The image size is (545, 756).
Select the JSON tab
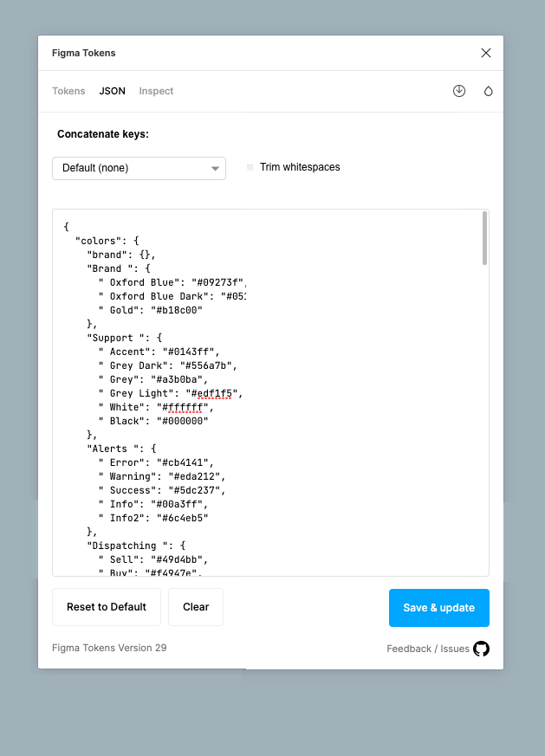pos(112,90)
